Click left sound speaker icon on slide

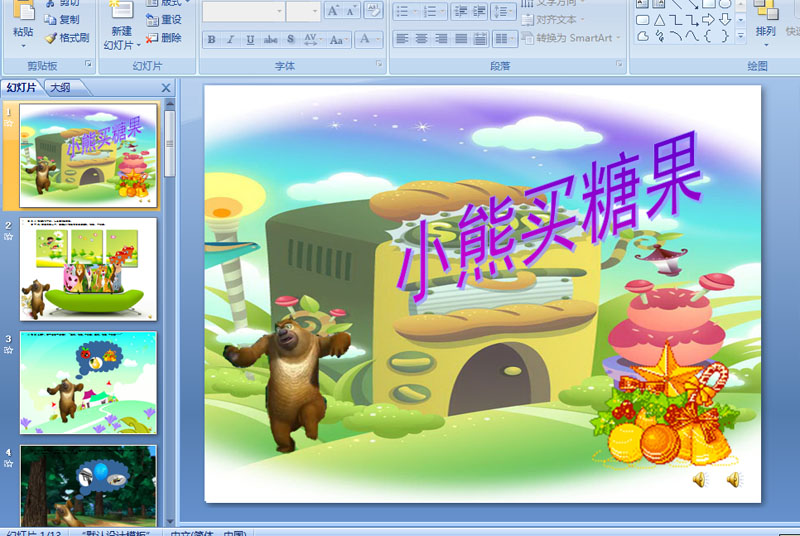click(x=699, y=479)
